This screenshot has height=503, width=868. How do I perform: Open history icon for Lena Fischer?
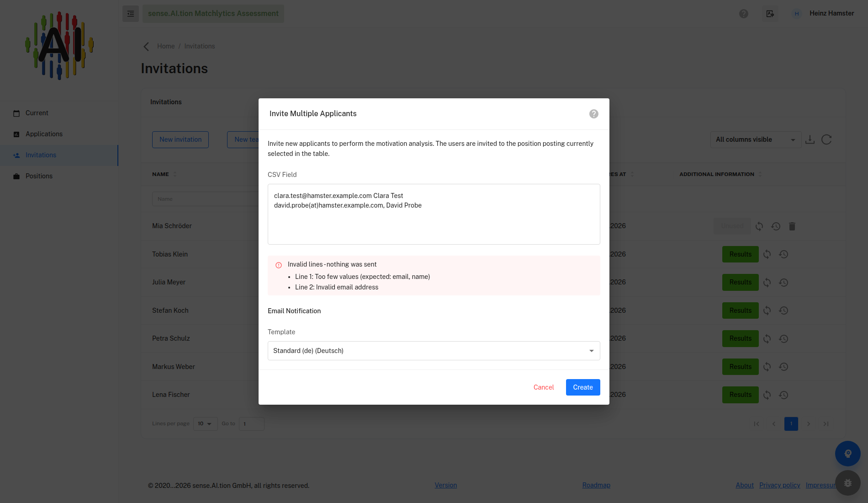[x=783, y=395]
